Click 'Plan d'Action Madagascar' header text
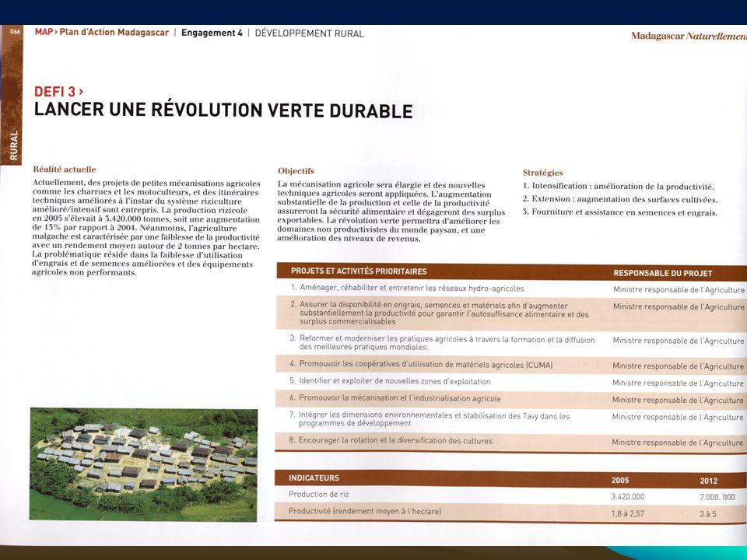The height and width of the screenshot is (560, 747). (114, 33)
